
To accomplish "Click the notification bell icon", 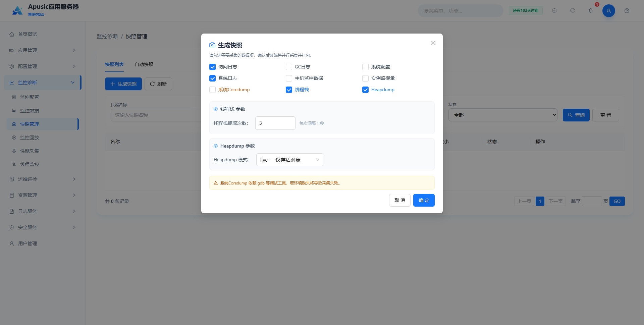I will coord(591,11).
